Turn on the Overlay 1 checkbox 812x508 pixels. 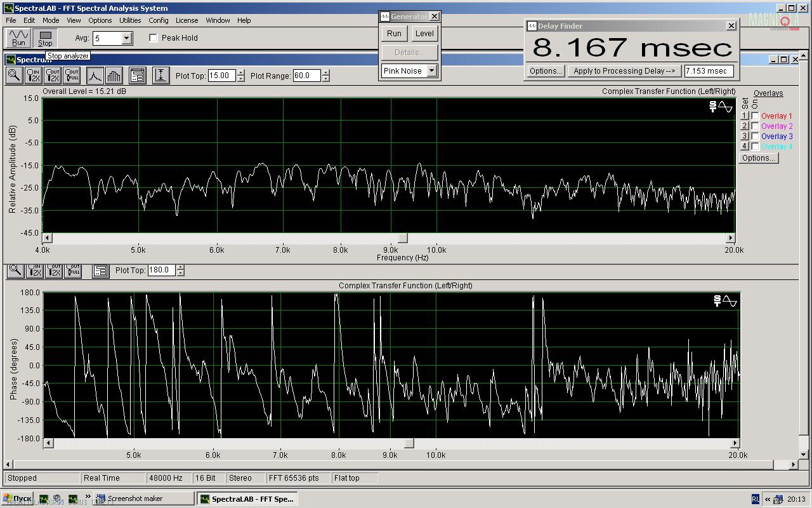[755, 116]
